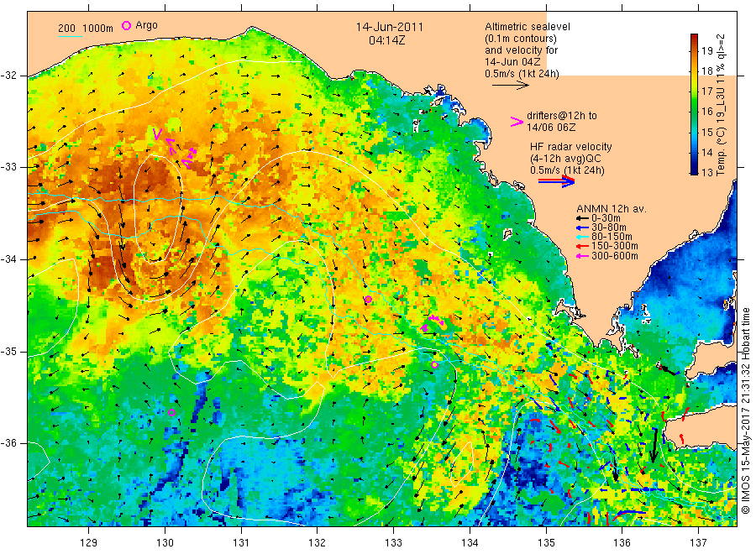Click the large black arrow near 136.4E, 36S

[654, 445]
